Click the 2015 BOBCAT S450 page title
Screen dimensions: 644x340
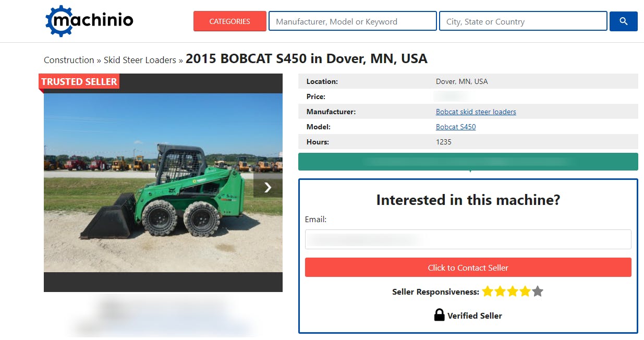coord(307,59)
